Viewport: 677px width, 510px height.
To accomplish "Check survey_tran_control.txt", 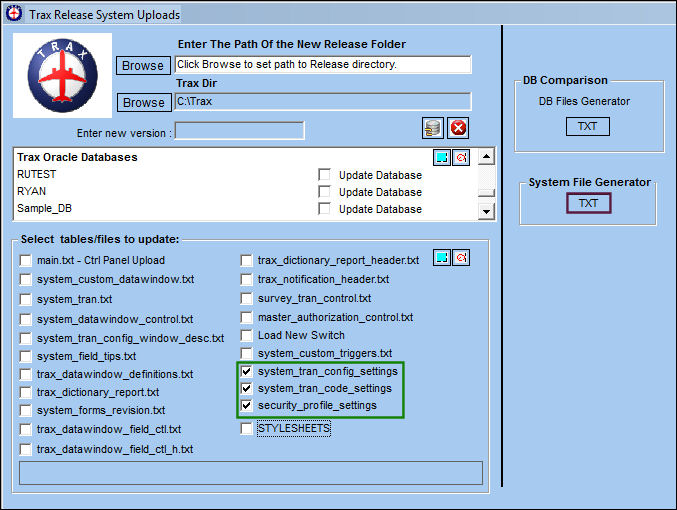I will click(x=247, y=298).
